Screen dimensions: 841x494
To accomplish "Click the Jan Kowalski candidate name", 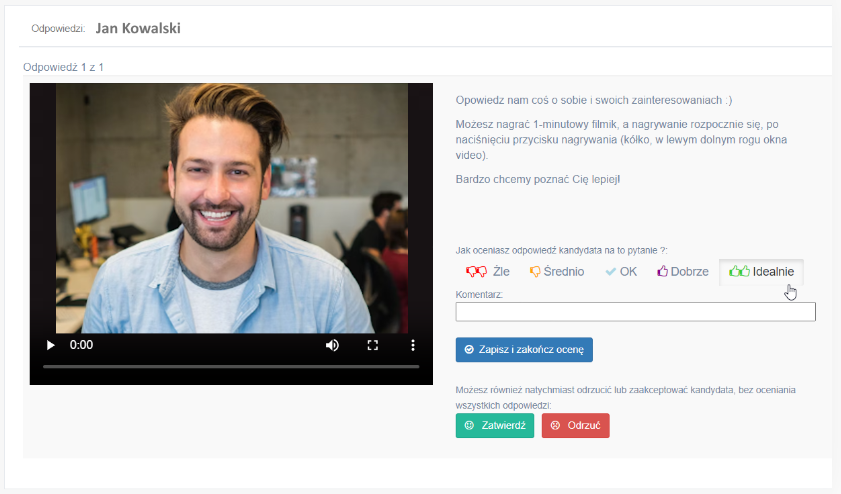I will click(138, 28).
